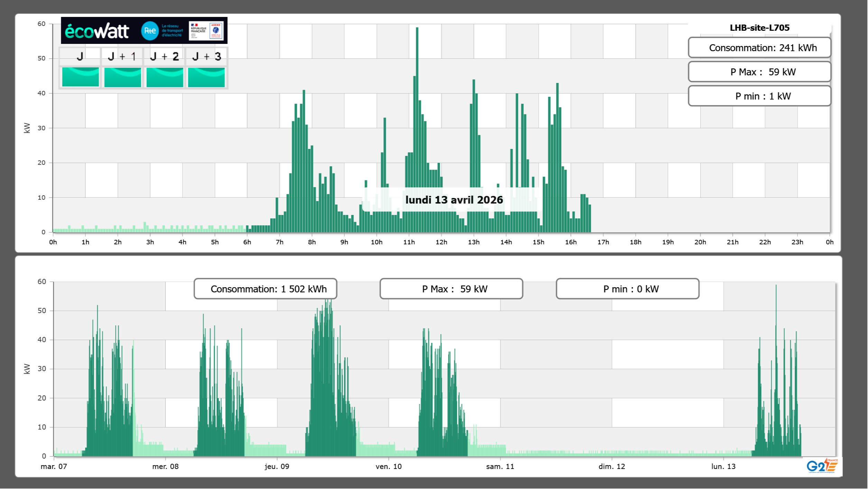Click the 12h tick on the hourly axis

(x=441, y=242)
